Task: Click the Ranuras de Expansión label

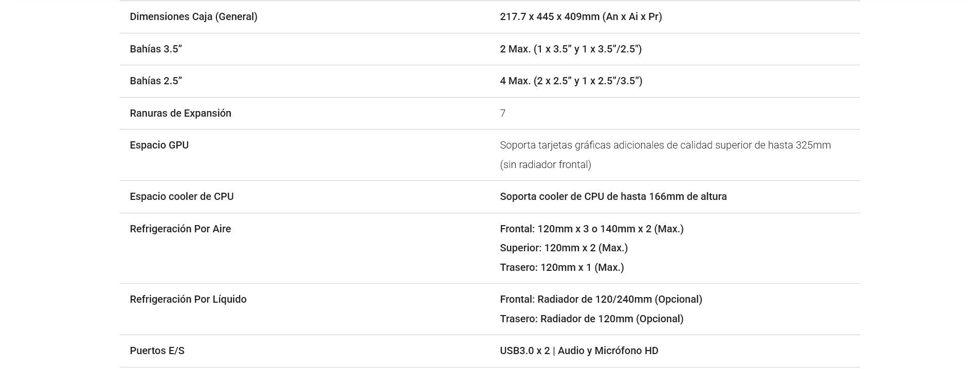Action: point(180,113)
